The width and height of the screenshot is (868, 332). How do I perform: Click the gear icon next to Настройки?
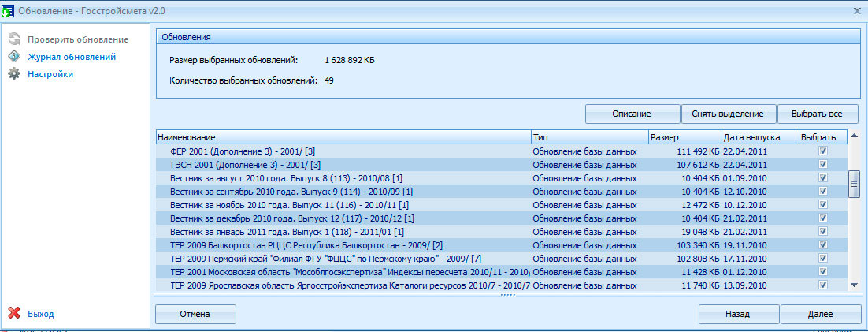[13, 74]
